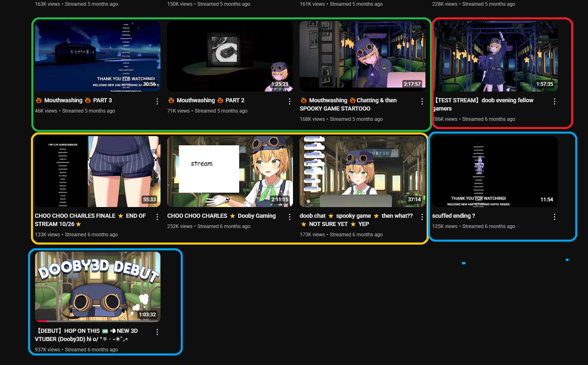Open options menu for Dooby Gaming video

[x=290, y=217]
